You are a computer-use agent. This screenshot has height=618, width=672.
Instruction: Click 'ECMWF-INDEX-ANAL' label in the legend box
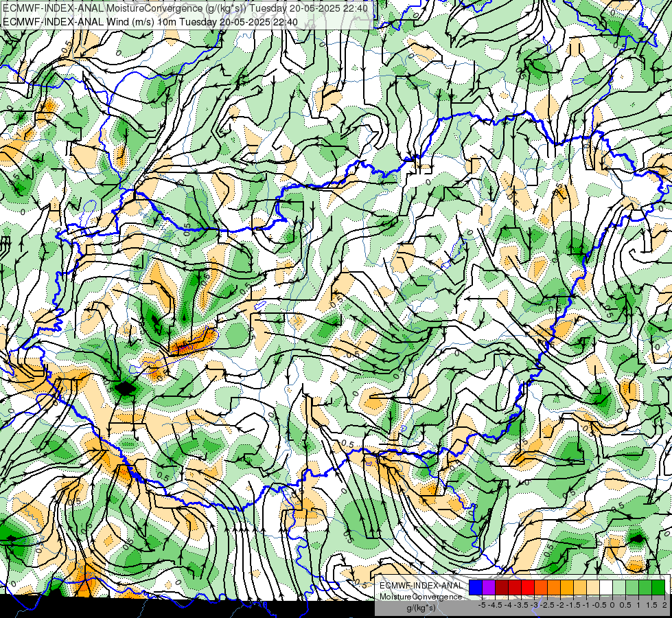[x=421, y=586]
